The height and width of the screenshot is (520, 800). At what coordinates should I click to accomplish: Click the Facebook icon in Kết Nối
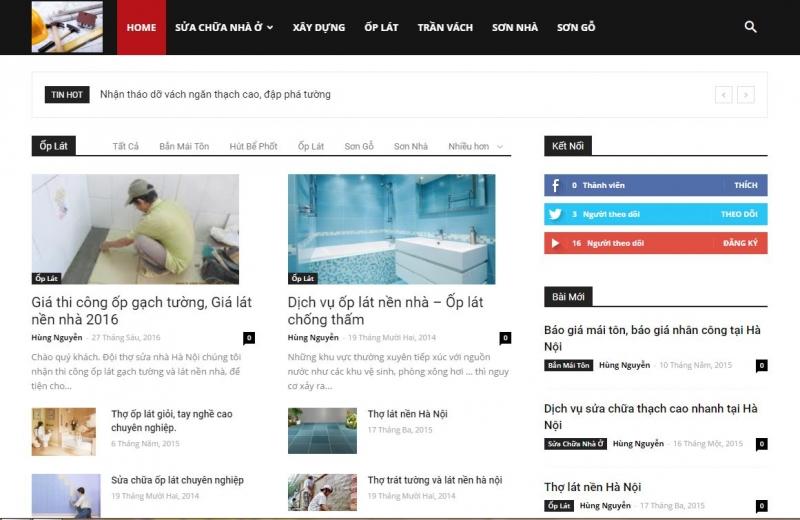click(x=555, y=185)
